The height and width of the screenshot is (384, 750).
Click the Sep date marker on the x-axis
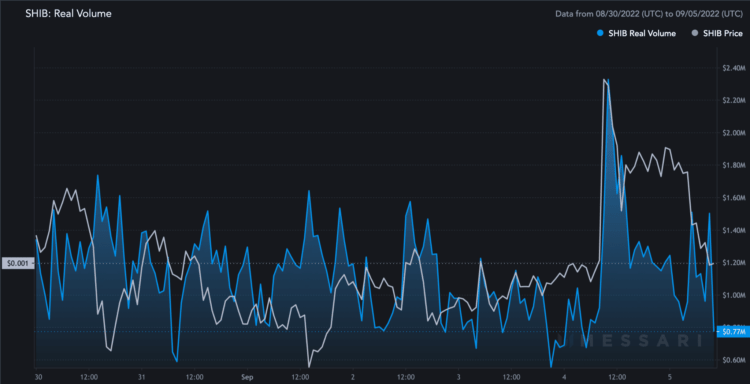coord(247,376)
